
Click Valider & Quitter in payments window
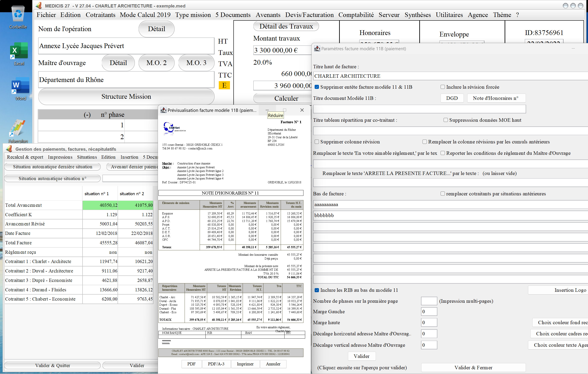pyautogui.click(x=52, y=365)
